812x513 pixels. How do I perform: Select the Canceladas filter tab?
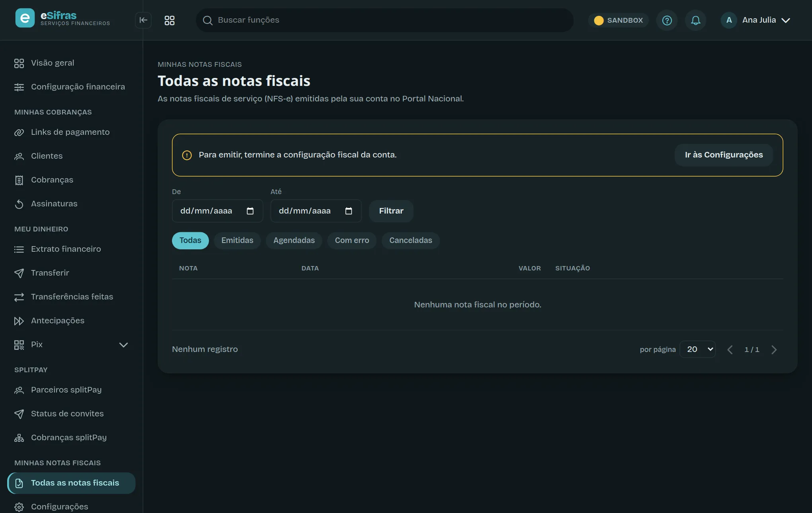coord(411,241)
